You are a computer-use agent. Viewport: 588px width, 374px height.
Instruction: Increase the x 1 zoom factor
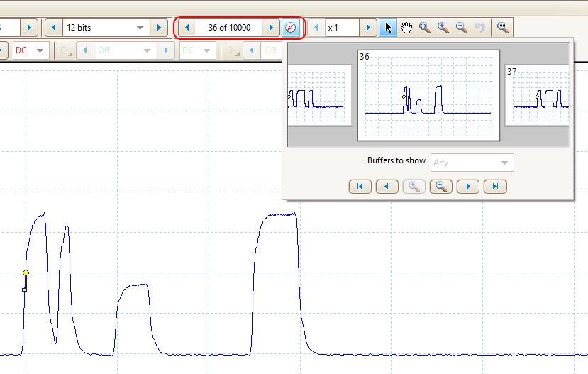pyautogui.click(x=367, y=28)
